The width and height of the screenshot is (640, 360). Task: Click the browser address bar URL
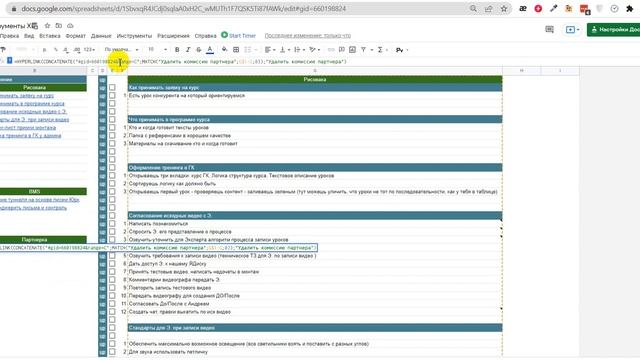tap(184, 9)
